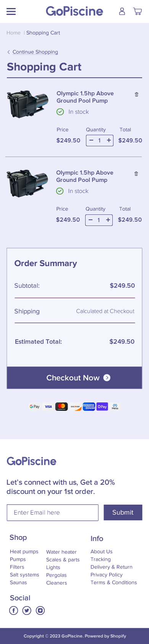The image size is (149, 644).
Task: Open the Twitter social icon
Action: click(27, 610)
